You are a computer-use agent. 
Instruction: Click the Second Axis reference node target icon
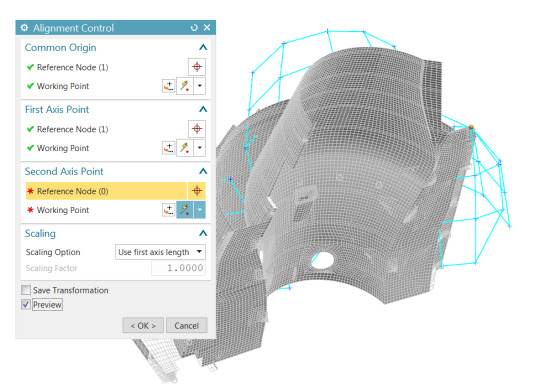tap(197, 191)
